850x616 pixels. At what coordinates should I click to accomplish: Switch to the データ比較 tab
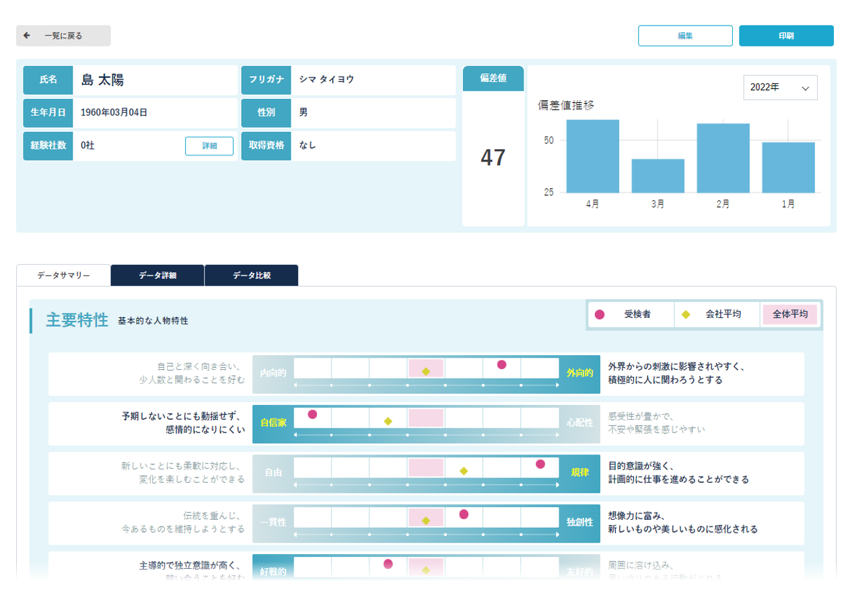(251, 275)
